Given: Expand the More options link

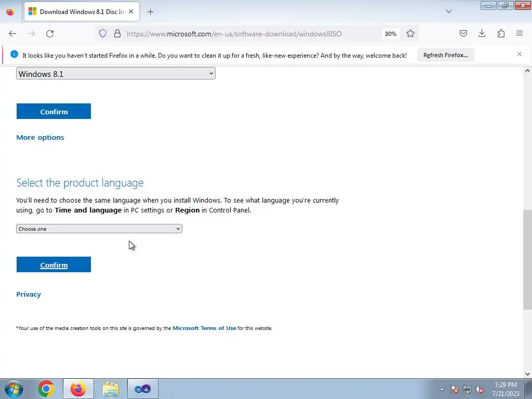Looking at the screenshot, I should coord(40,137).
